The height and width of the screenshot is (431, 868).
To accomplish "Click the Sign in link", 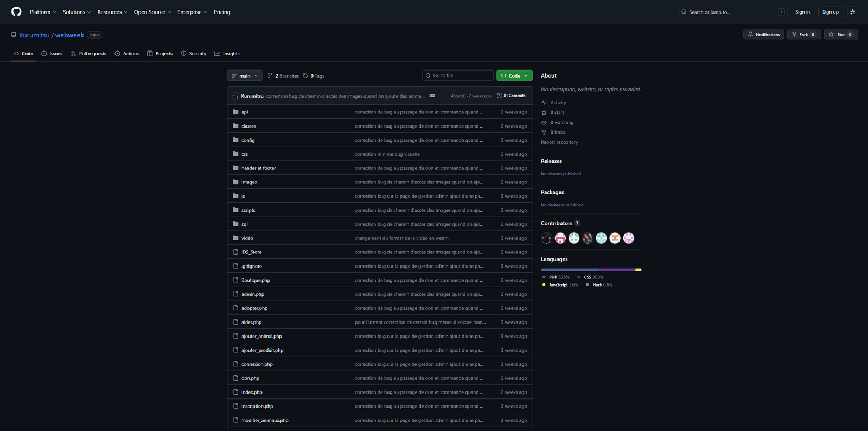I will [x=802, y=12].
